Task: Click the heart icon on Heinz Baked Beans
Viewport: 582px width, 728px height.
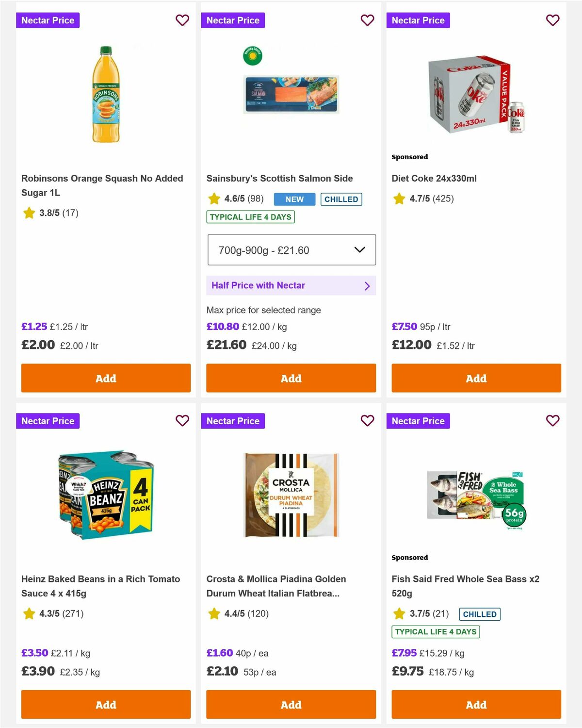Action: coord(182,421)
